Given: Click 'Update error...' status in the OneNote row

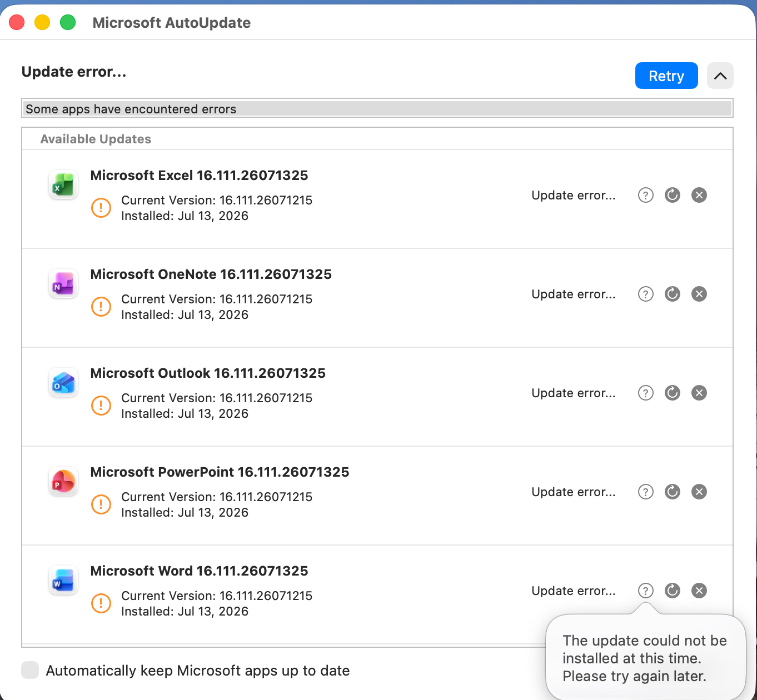Looking at the screenshot, I should [574, 294].
